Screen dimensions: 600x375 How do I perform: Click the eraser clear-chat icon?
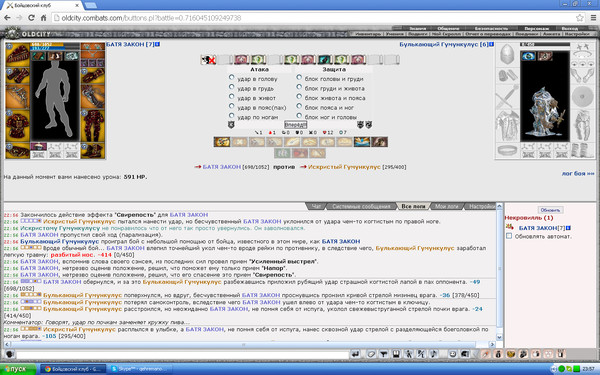(x=371, y=354)
